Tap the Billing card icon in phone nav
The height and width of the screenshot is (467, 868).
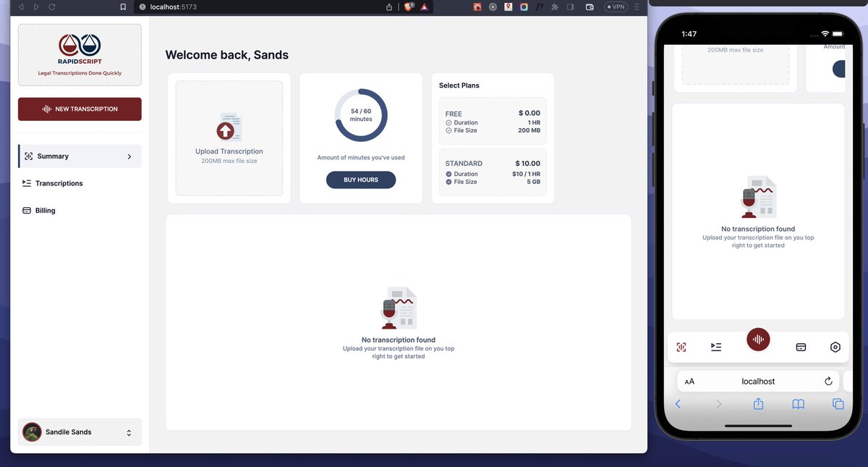[x=801, y=347]
